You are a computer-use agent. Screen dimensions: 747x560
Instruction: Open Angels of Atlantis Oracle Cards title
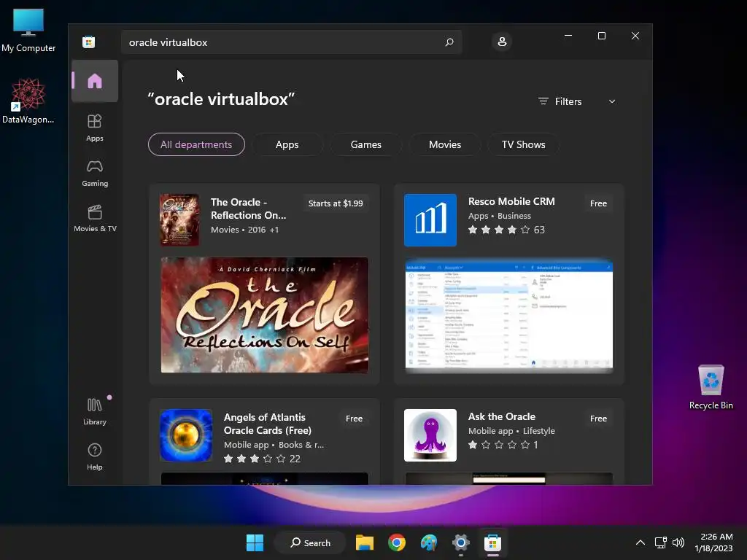(x=267, y=424)
